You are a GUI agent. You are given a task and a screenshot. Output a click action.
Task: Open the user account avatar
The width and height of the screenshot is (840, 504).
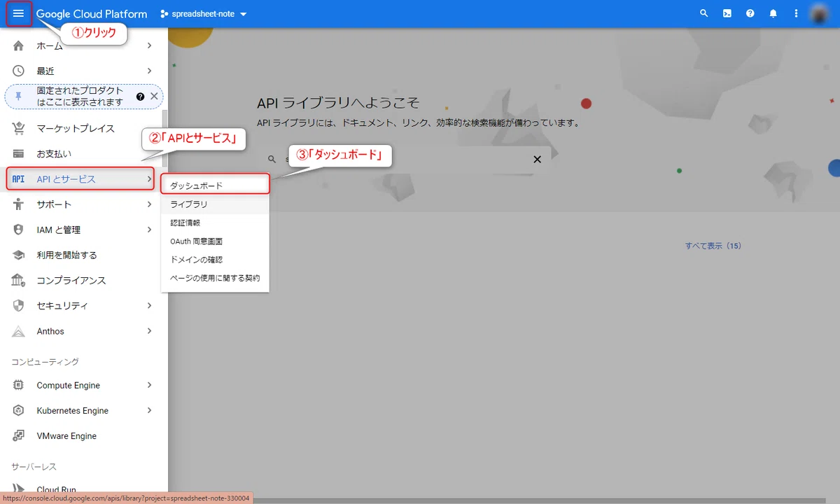click(820, 13)
